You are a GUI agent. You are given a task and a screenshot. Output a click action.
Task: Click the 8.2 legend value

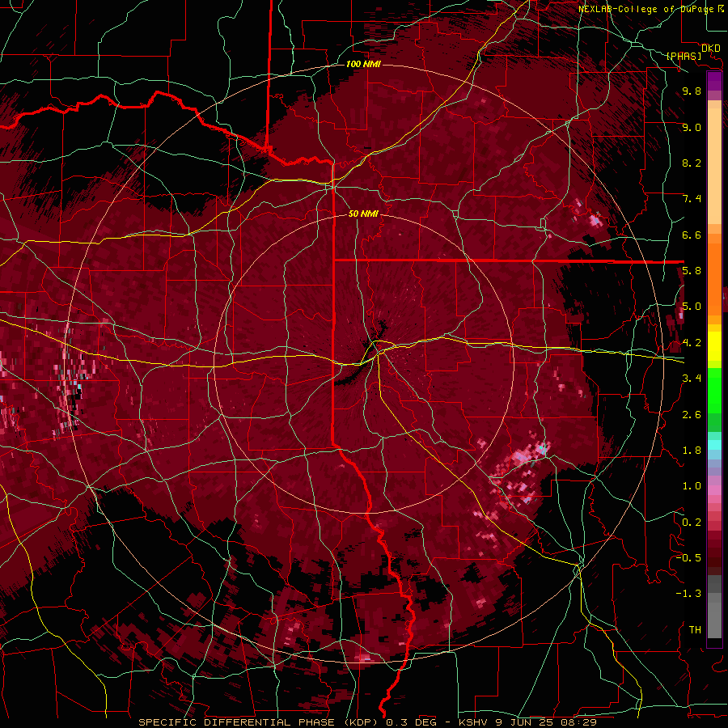point(692,163)
